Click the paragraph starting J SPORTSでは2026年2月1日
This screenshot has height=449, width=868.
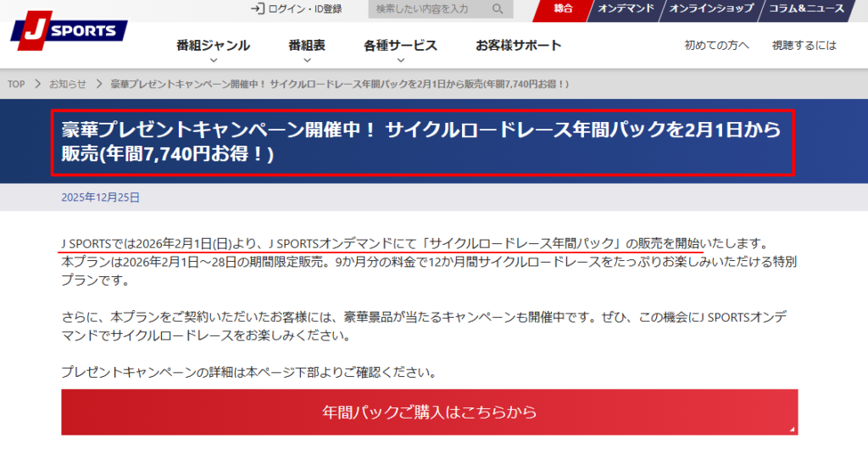(428, 262)
